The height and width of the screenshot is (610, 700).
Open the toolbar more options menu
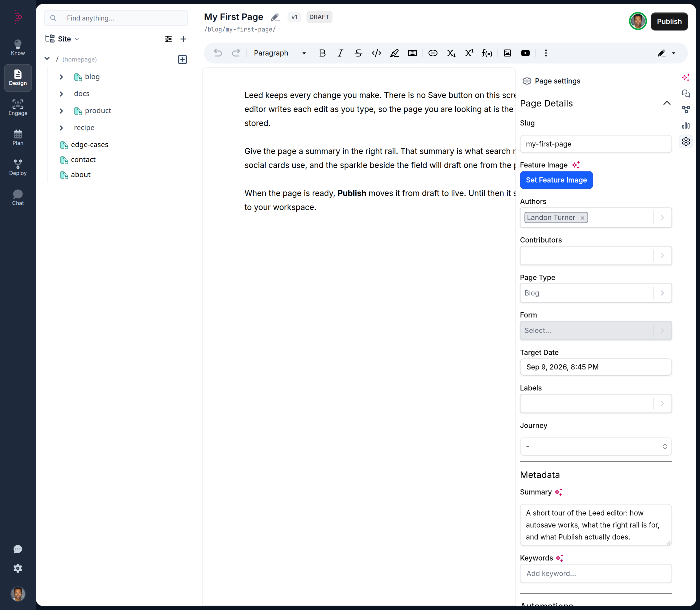546,53
